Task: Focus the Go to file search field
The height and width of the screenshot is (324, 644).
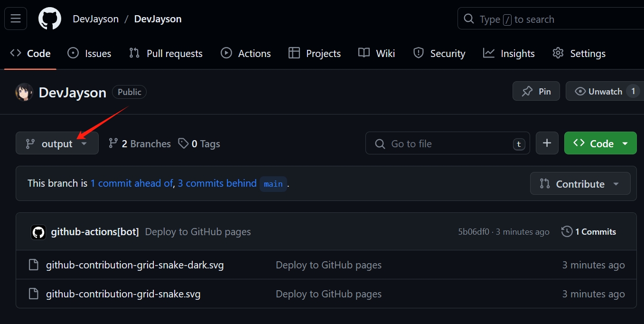Action: (448, 143)
